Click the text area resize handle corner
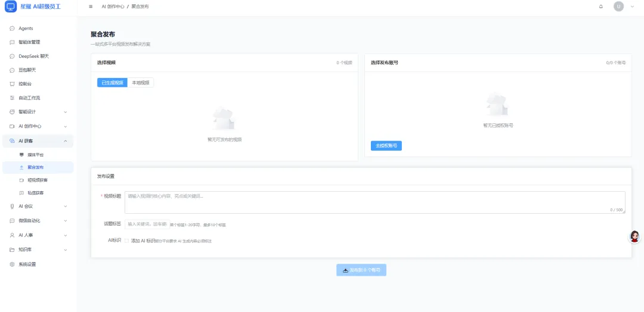The height and width of the screenshot is (312, 644). point(624,211)
